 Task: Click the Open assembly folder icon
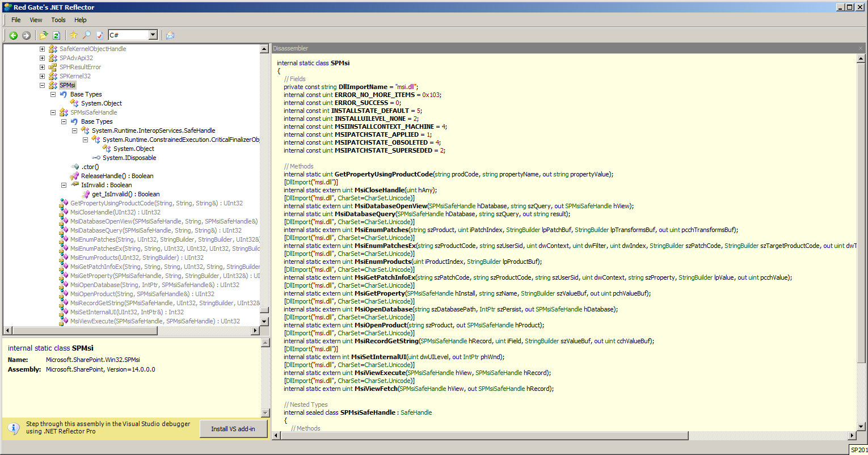pyautogui.click(x=44, y=35)
